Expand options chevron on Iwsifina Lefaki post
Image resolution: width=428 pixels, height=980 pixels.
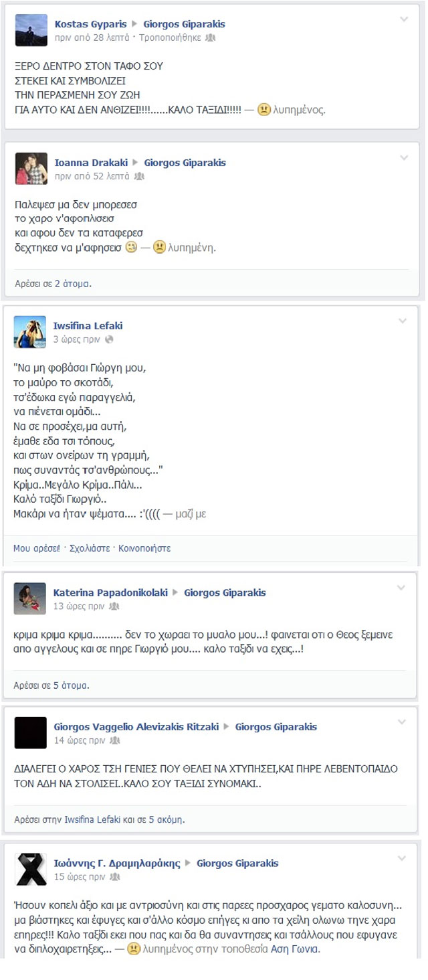[403, 321]
